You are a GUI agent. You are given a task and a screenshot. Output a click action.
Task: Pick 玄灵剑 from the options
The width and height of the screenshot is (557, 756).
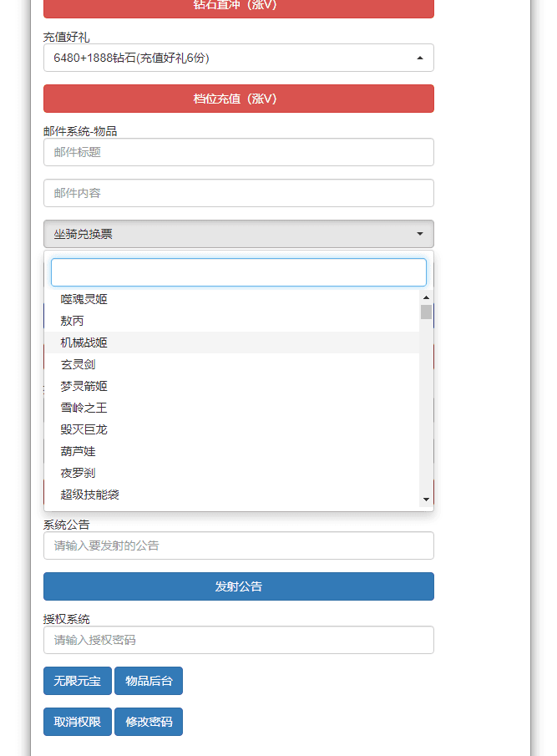78,364
